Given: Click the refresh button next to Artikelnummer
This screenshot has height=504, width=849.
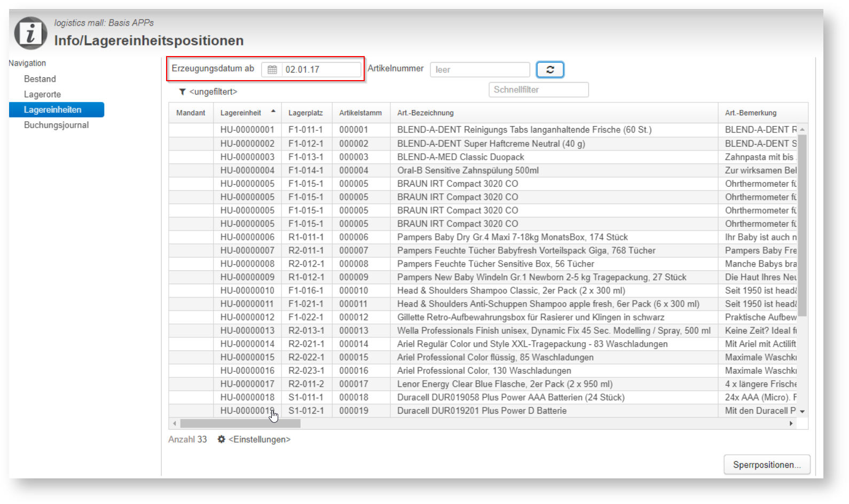Looking at the screenshot, I should 550,69.
